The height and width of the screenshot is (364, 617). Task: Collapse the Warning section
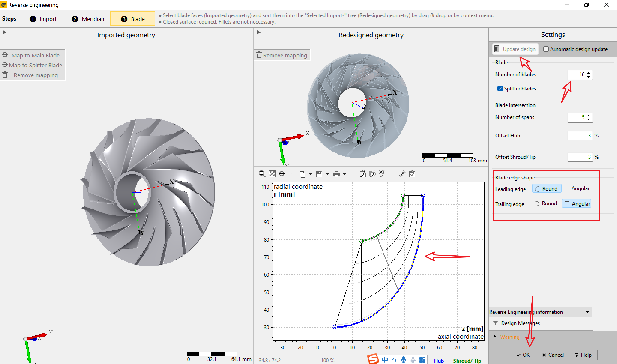[x=495, y=337]
